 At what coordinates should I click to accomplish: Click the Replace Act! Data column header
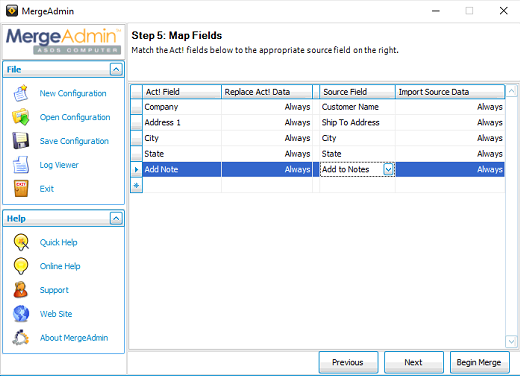[x=267, y=92]
